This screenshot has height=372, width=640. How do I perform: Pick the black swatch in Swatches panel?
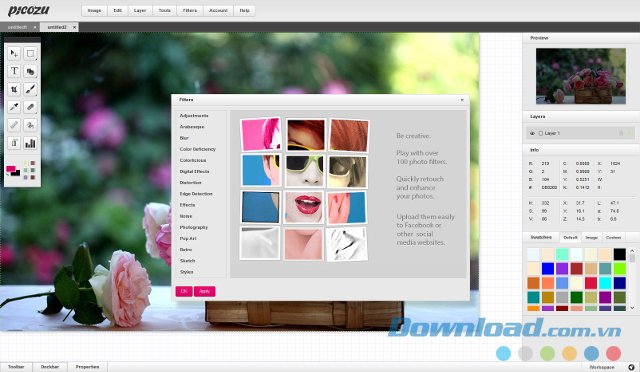tap(620, 254)
